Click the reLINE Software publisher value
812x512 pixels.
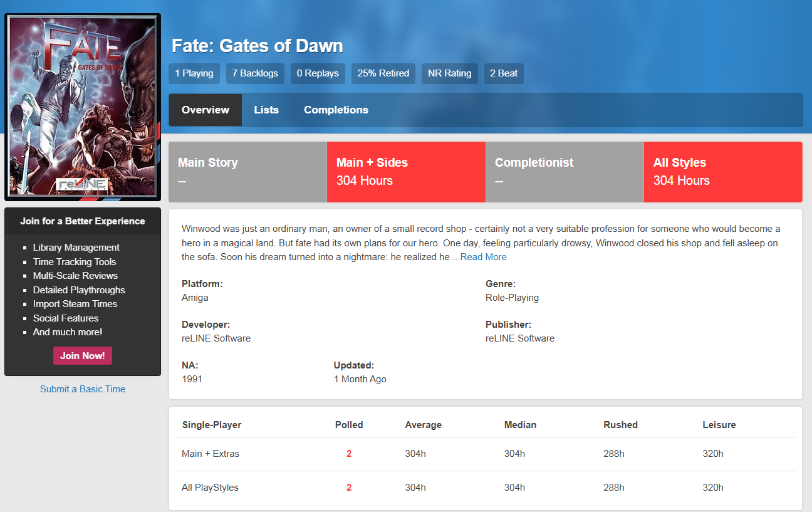pos(520,338)
